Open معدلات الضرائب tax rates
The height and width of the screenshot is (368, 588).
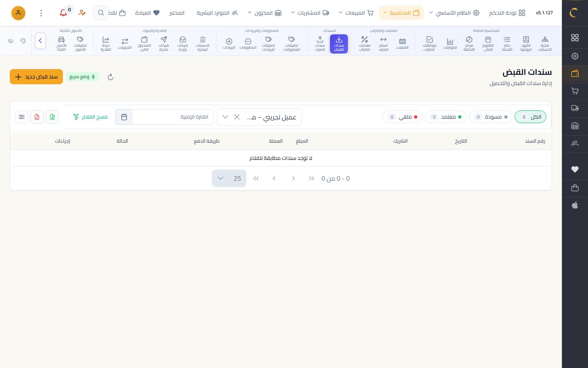(x=364, y=44)
